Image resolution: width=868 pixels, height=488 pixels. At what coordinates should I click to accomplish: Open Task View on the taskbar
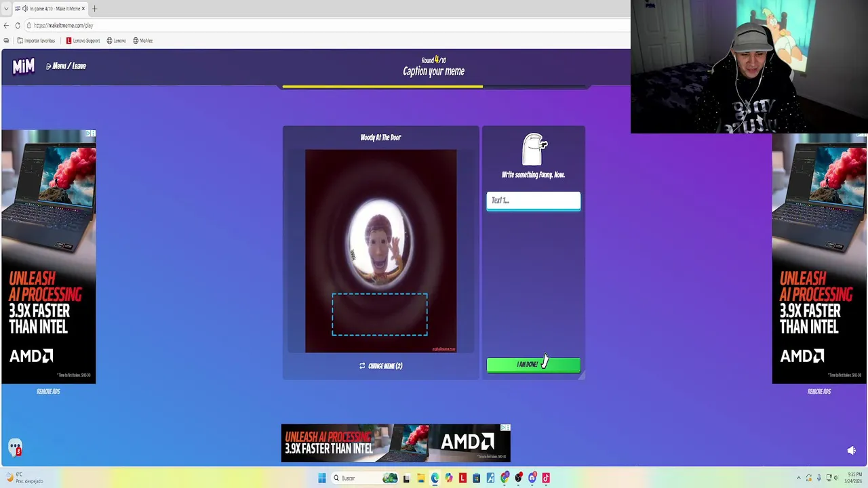pyautogui.click(x=406, y=478)
